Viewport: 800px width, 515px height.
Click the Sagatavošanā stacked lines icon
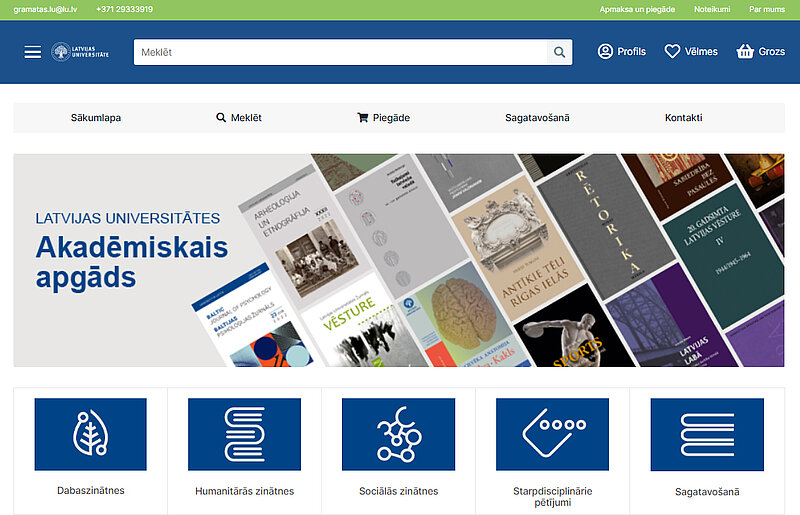(707, 434)
